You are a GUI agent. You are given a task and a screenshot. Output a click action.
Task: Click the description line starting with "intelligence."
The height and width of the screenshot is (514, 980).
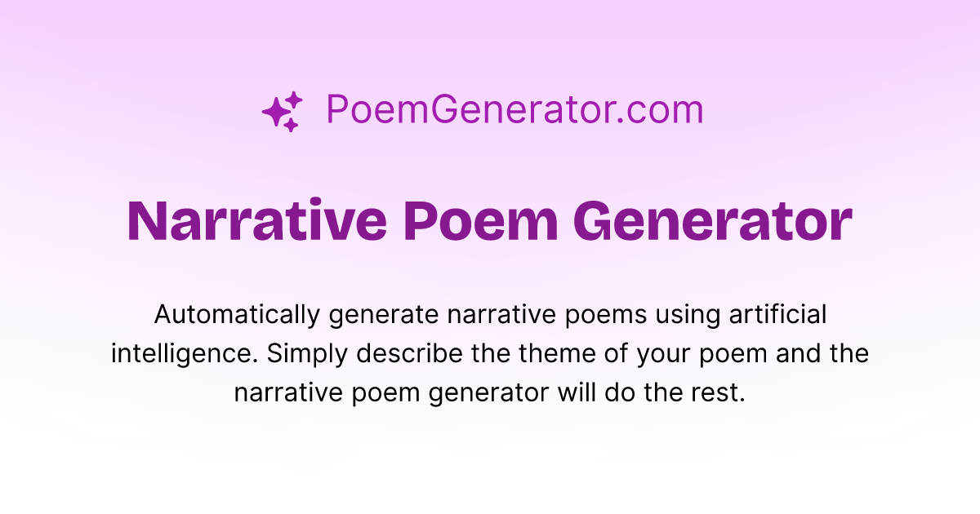tap(490, 354)
